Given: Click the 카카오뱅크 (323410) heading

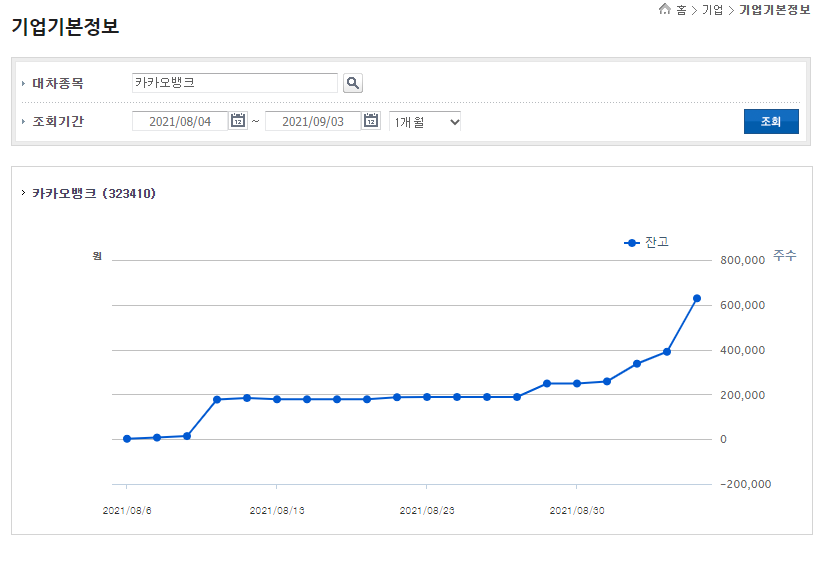Looking at the screenshot, I should click(x=93, y=194).
